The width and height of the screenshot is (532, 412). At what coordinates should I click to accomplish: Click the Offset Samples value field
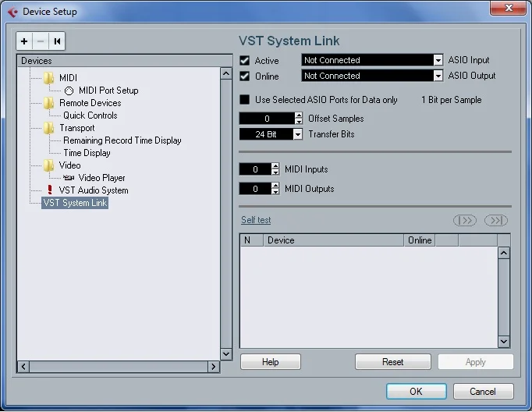click(x=267, y=119)
